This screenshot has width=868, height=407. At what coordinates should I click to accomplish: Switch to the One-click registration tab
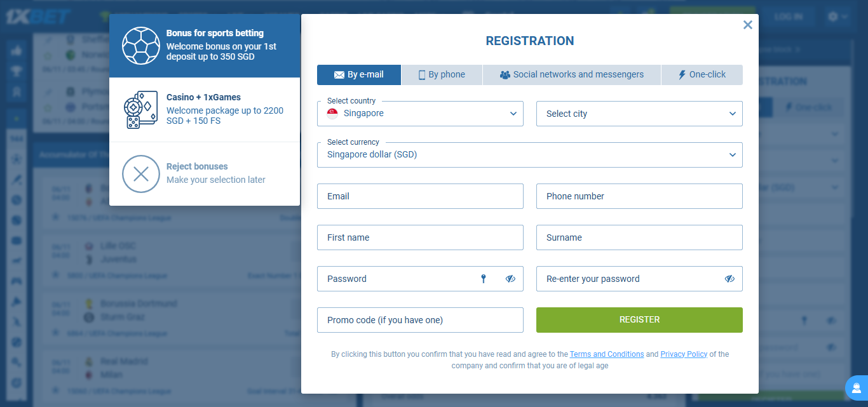coord(702,75)
